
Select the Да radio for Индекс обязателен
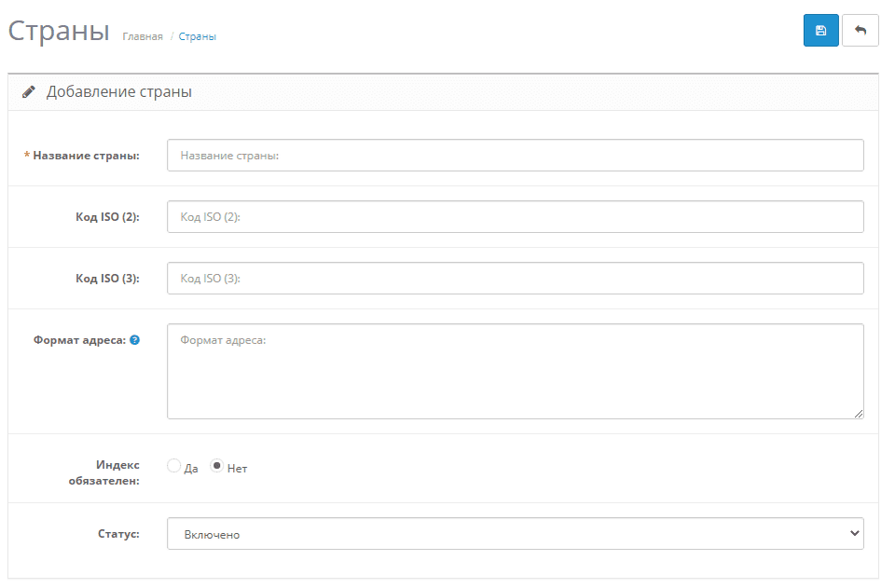[174, 466]
